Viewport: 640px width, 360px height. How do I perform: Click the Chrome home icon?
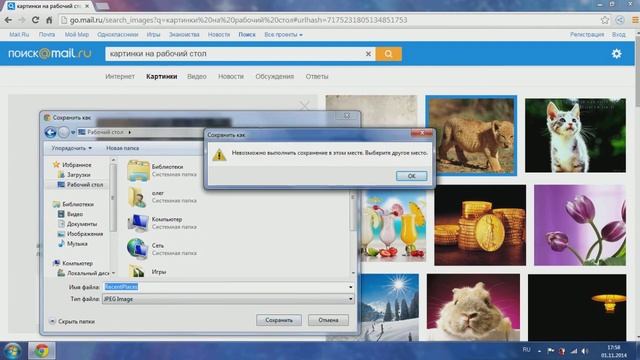pos(49,20)
